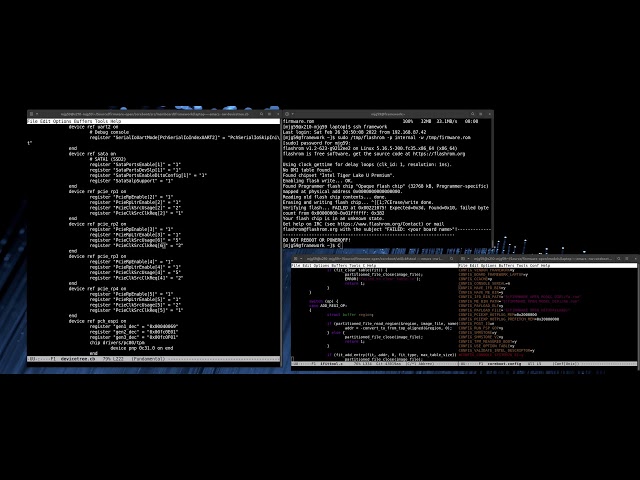This screenshot has width=640, height=480.
Task: Click 'chip drivers/pc80/tpm' line
Action: [x=117, y=343]
